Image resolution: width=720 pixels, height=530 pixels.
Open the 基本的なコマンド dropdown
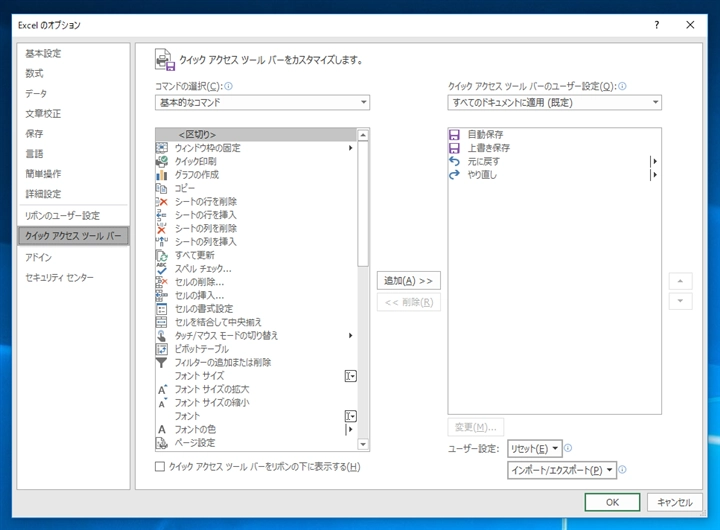click(x=262, y=102)
